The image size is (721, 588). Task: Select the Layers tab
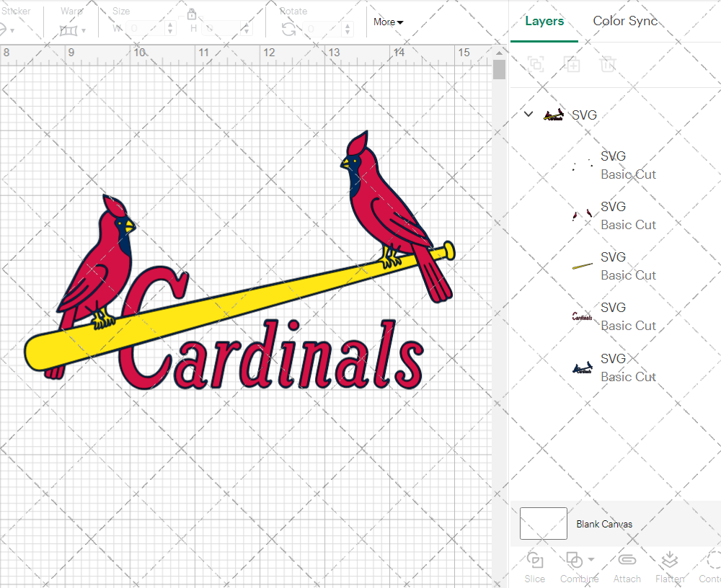(x=544, y=21)
